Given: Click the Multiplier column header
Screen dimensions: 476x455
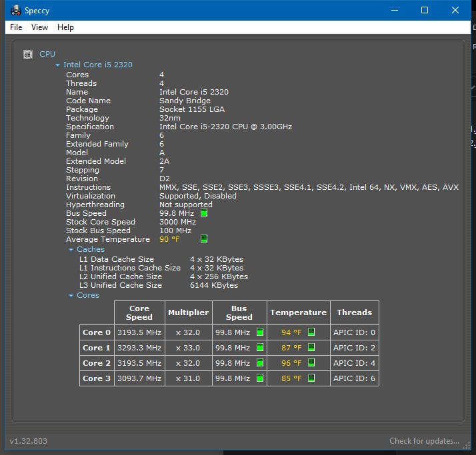Looking at the screenshot, I should (x=188, y=312).
